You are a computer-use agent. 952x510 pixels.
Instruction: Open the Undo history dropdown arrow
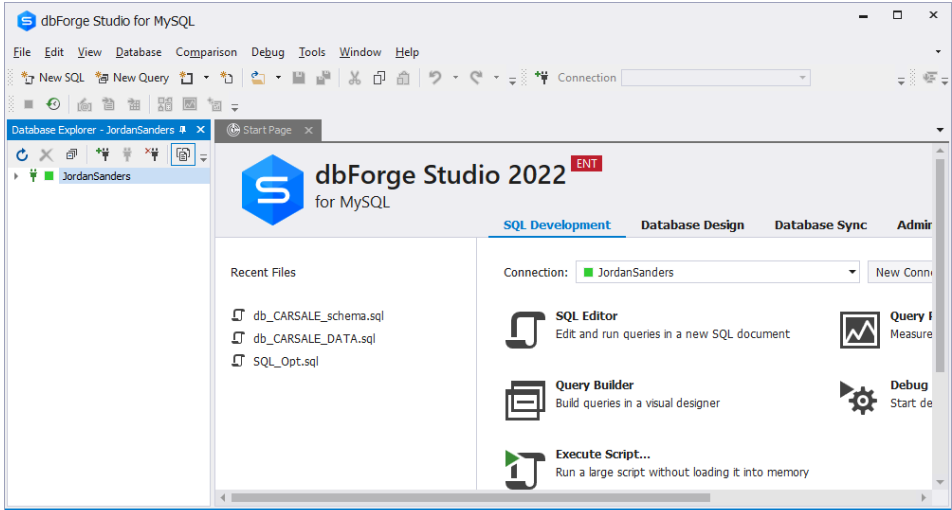(455, 78)
